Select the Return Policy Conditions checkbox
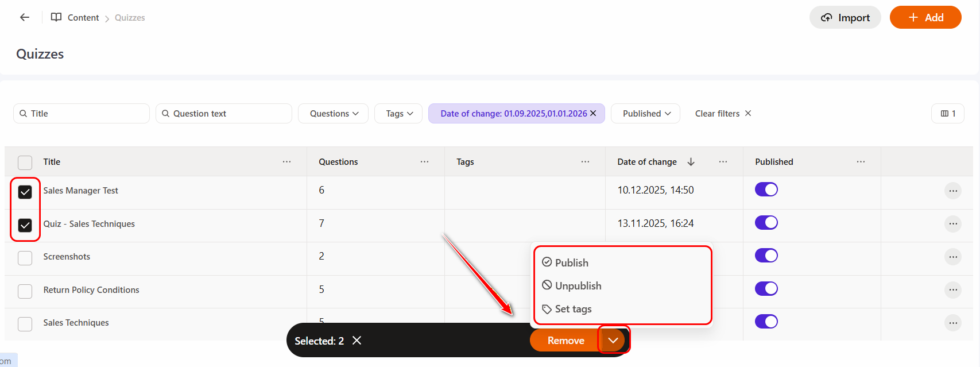980x367 pixels. (x=25, y=291)
